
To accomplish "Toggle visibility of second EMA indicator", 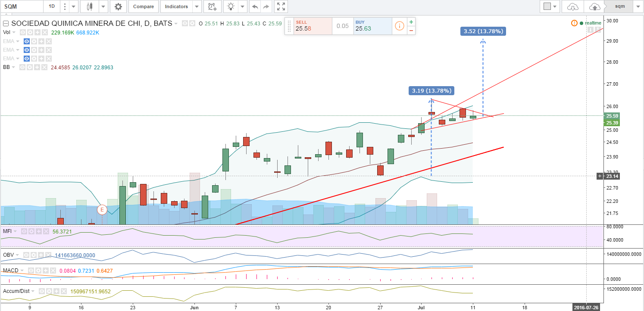I will 27,50.
